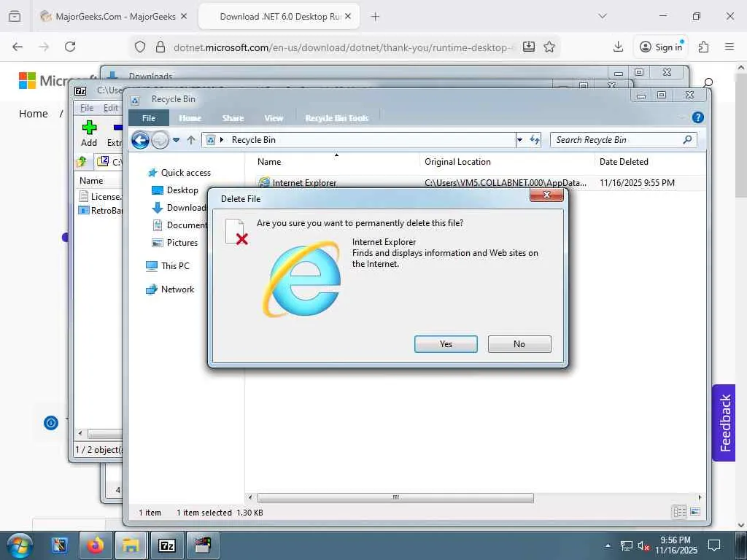
Task: Open the Recycle Bin Tools tab
Action: (337, 117)
